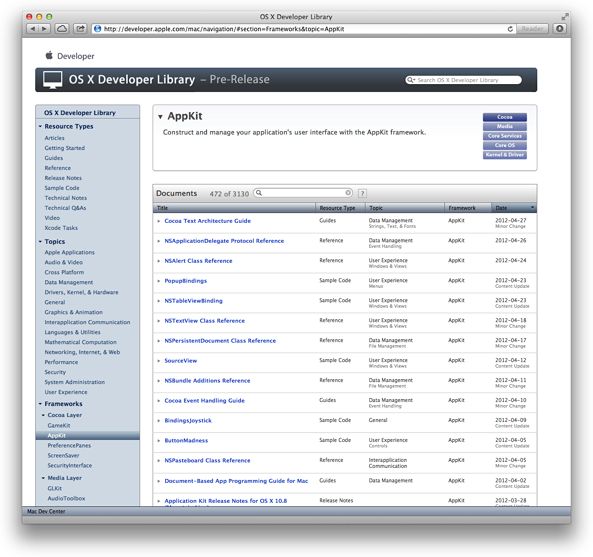Open the BindingsJoystick sample code link
593x557 pixels.
188,420
